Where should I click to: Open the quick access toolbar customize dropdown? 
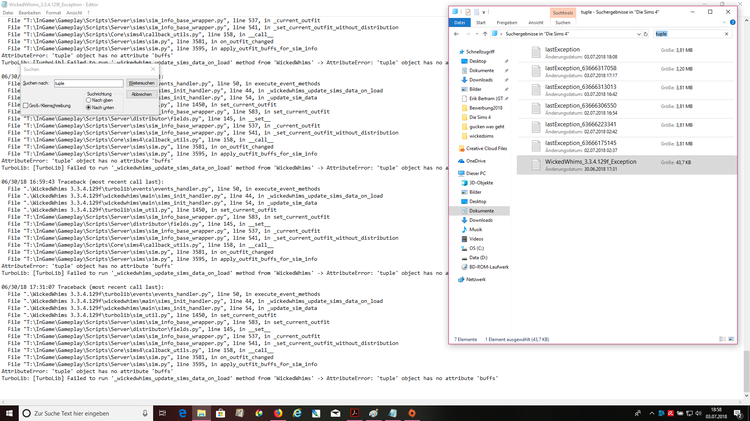point(484,12)
